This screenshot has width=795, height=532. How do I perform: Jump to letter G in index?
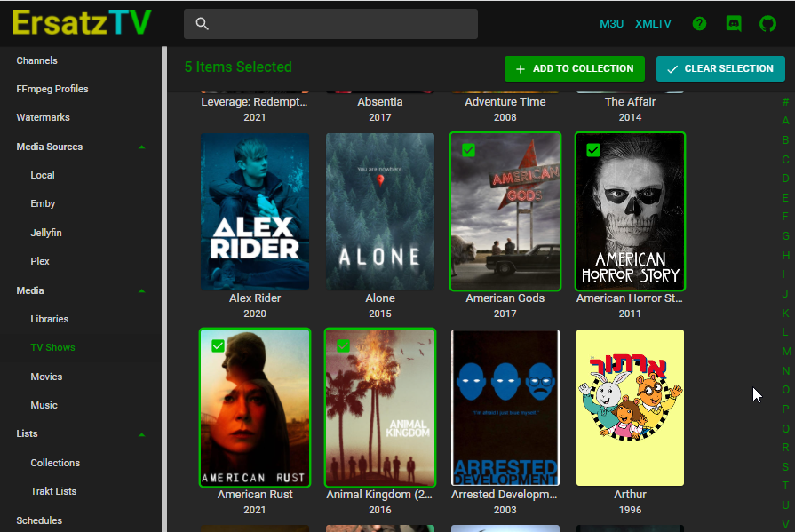(785, 236)
